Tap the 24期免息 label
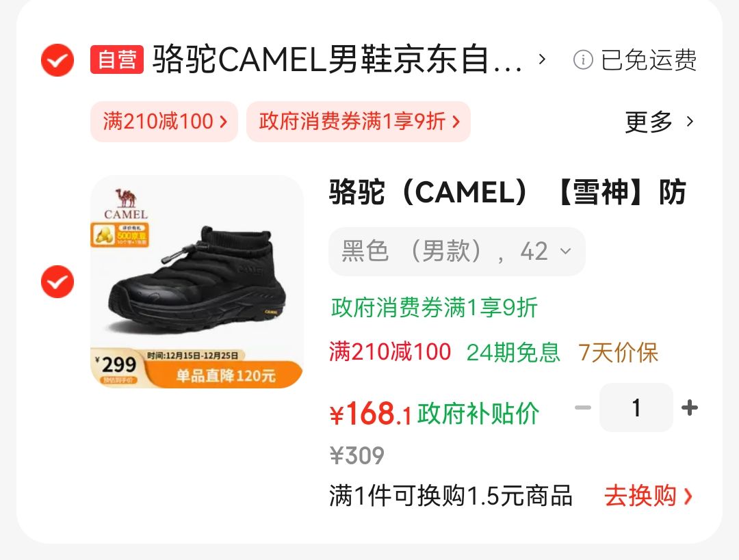Image resolution: width=739 pixels, height=560 pixels. tap(513, 352)
